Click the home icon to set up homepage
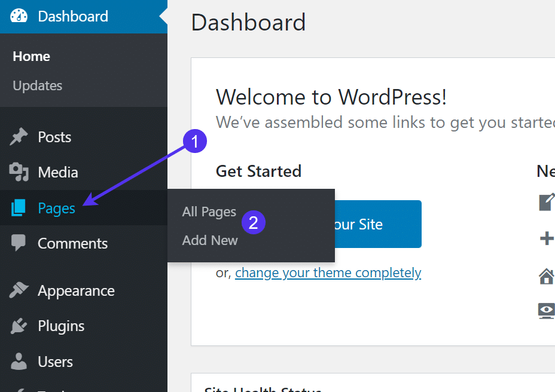555x392 pixels. point(545,275)
